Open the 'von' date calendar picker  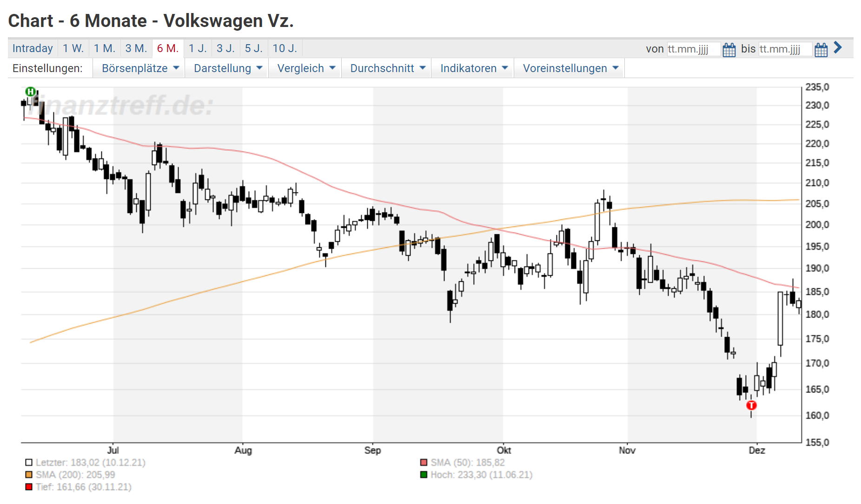729,49
